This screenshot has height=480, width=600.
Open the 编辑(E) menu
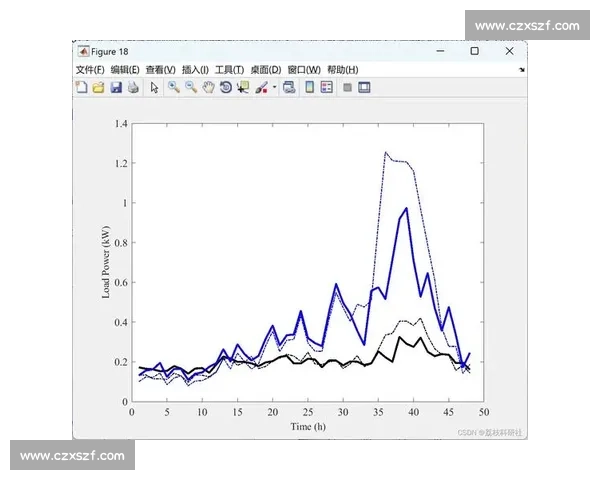pyautogui.click(x=125, y=70)
